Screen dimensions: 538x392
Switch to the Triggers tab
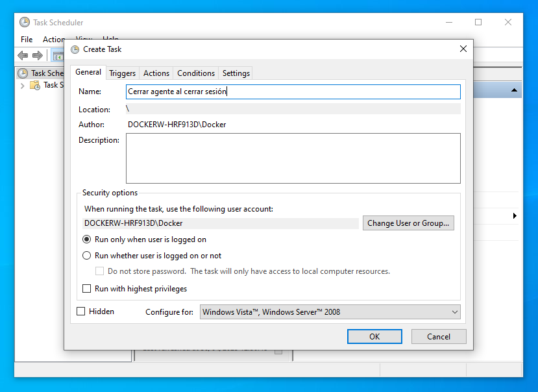122,73
